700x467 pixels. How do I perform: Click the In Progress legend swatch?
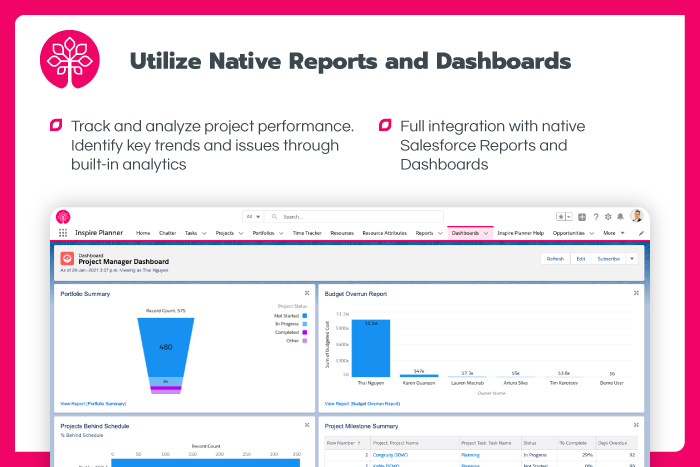[305, 324]
